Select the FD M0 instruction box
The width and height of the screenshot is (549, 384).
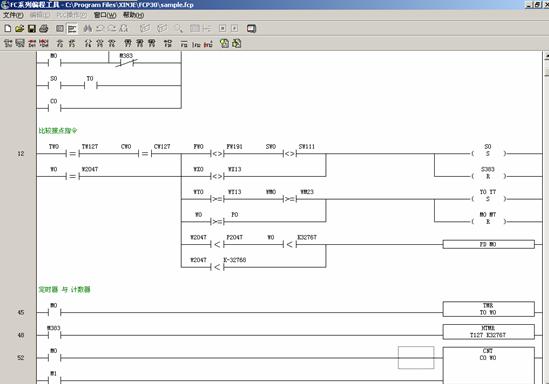tap(488, 244)
